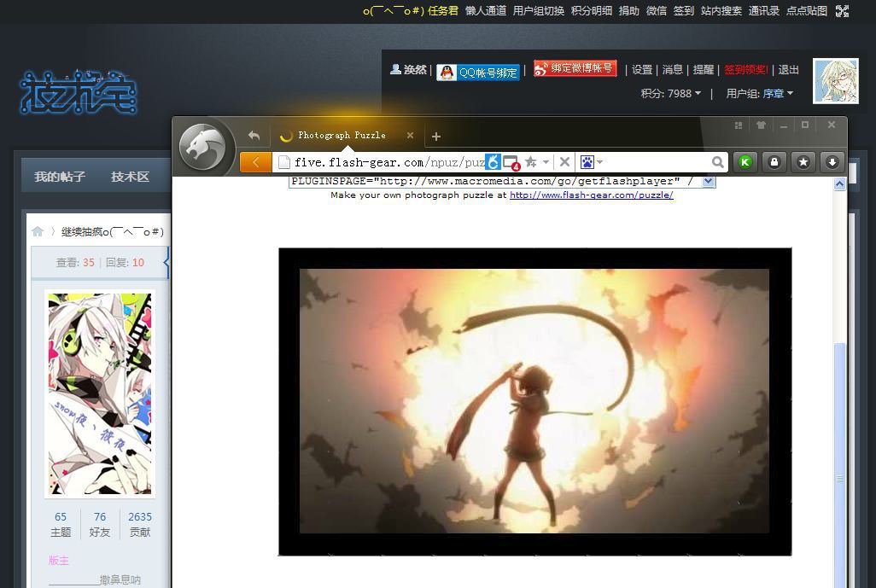Click the shirt skin icon in title bar
The width and height of the screenshot is (876, 588).
coord(761,125)
